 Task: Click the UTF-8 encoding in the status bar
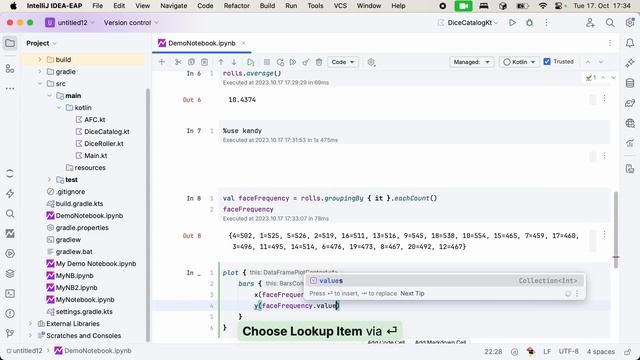pyautogui.click(x=569, y=351)
